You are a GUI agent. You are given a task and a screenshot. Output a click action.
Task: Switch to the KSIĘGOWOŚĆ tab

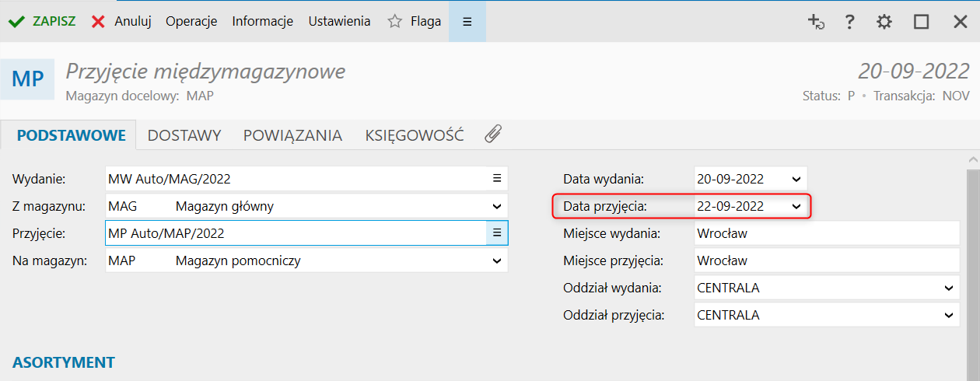pyautogui.click(x=415, y=135)
